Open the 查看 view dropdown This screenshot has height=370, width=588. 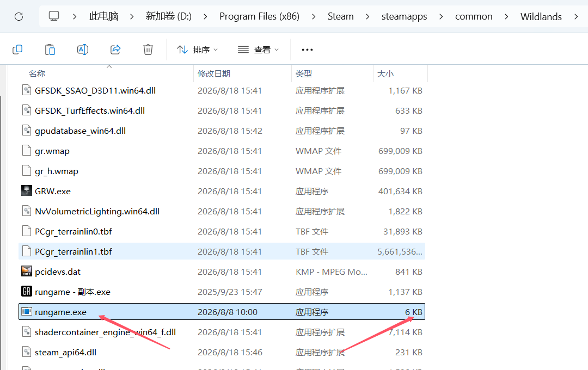point(259,50)
